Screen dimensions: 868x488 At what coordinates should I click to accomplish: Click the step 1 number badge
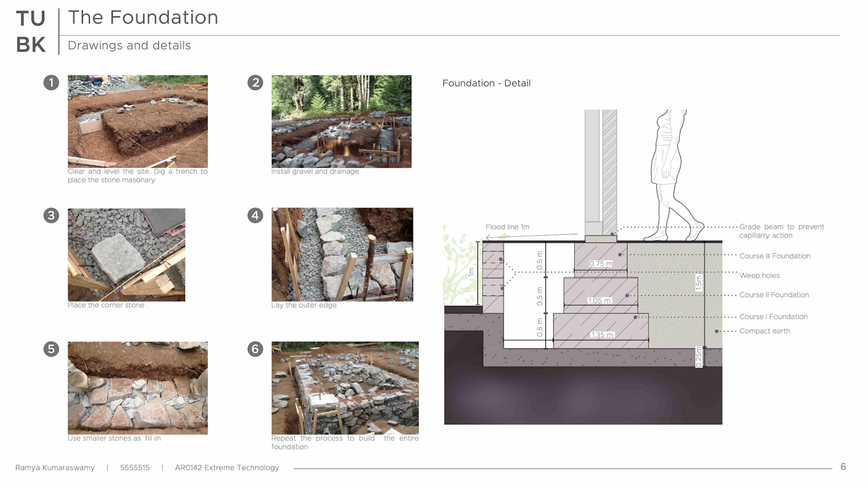(51, 83)
